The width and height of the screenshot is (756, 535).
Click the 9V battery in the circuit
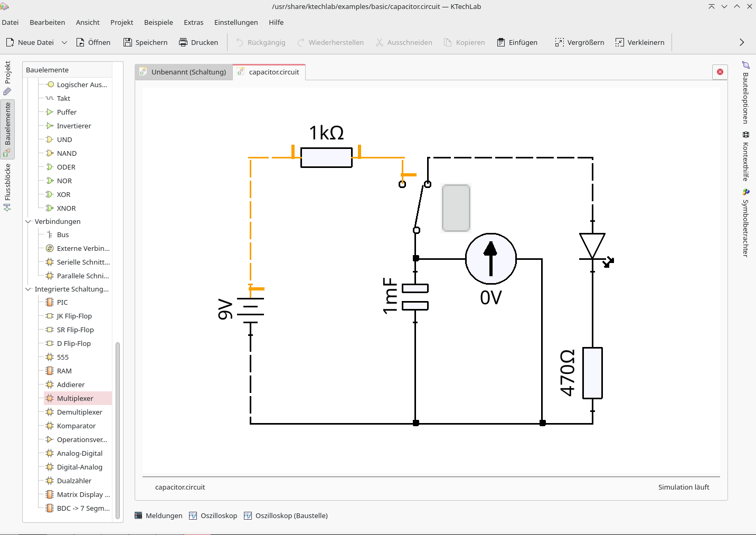pyautogui.click(x=251, y=310)
